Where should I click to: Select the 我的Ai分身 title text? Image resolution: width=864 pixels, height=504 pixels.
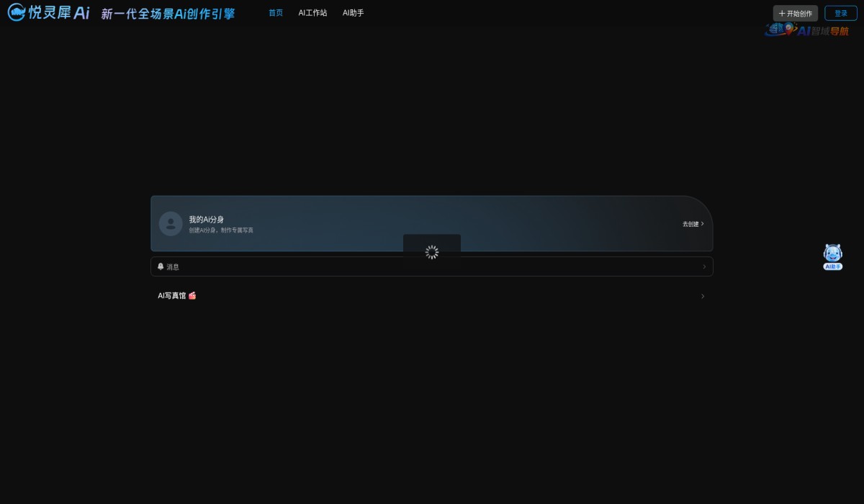(x=206, y=219)
